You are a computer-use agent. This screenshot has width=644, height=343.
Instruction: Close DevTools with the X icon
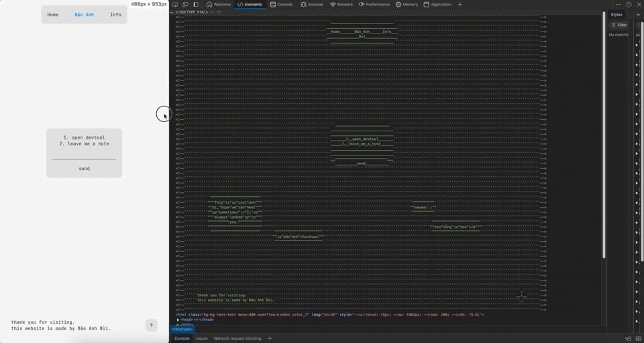[639, 5]
